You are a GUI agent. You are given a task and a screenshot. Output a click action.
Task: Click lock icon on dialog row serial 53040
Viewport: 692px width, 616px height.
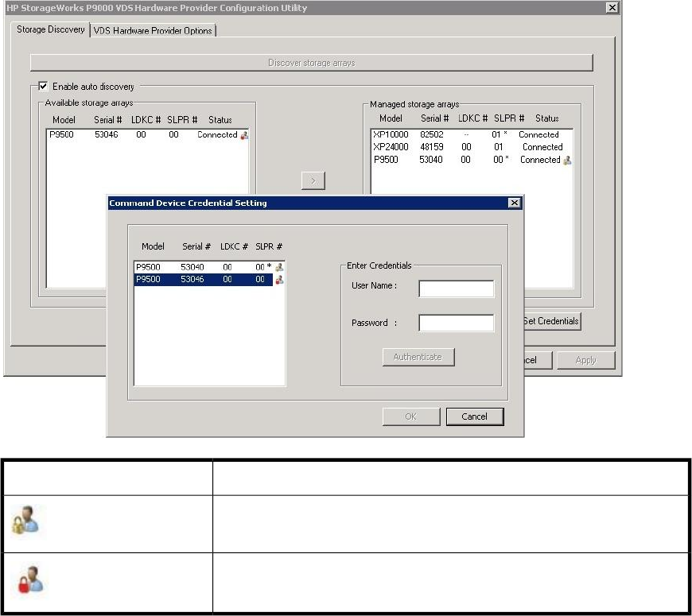tap(279, 267)
